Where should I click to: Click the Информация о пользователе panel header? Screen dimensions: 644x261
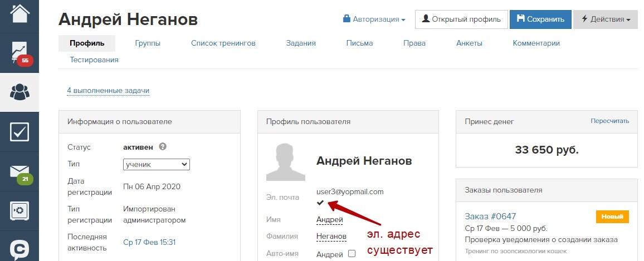point(149,122)
